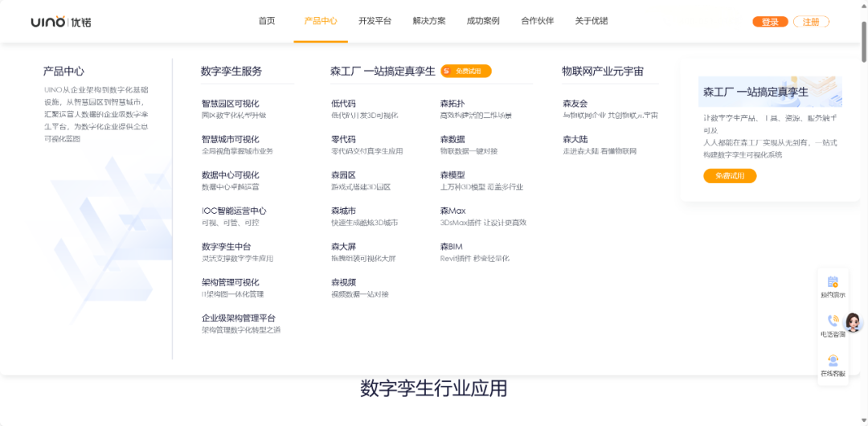
Task: Open the 森Max product link
Action: tap(452, 211)
